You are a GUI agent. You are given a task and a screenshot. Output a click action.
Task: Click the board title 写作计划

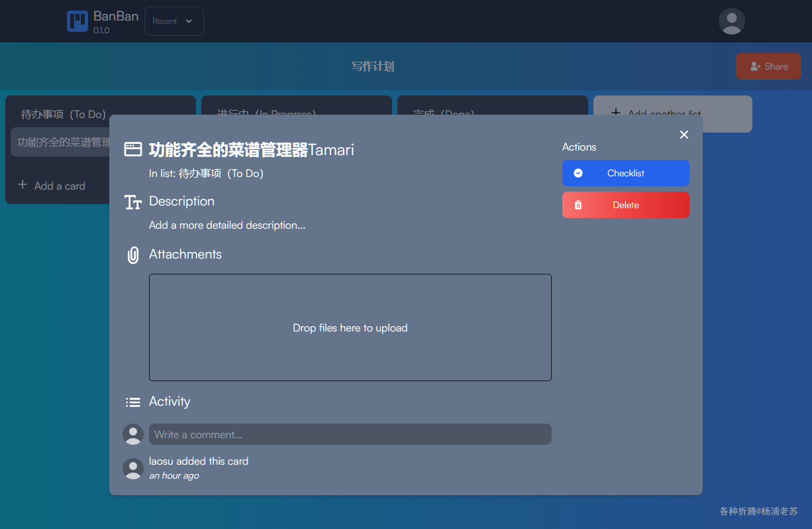pos(373,66)
